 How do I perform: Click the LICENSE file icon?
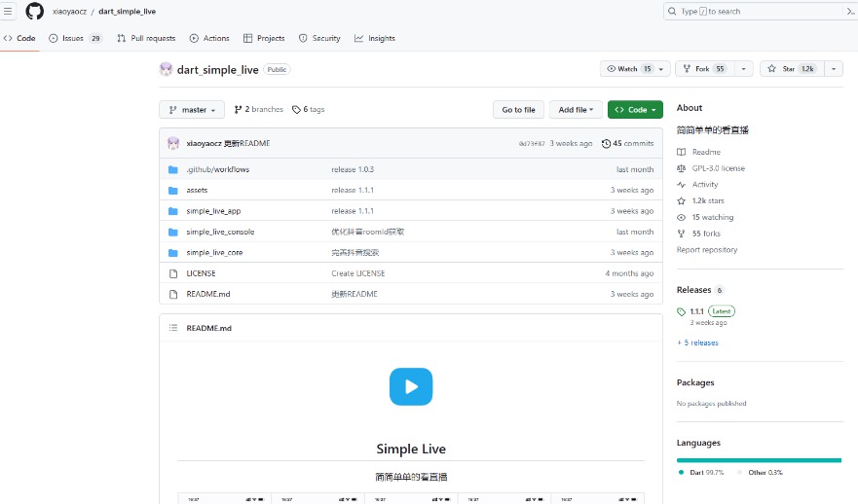tap(173, 273)
